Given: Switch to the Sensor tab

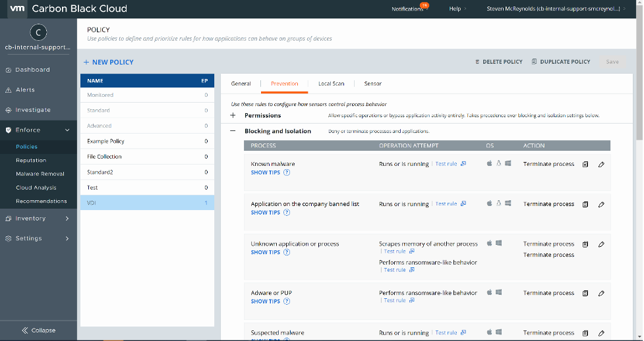Looking at the screenshot, I should pyautogui.click(x=372, y=84).
